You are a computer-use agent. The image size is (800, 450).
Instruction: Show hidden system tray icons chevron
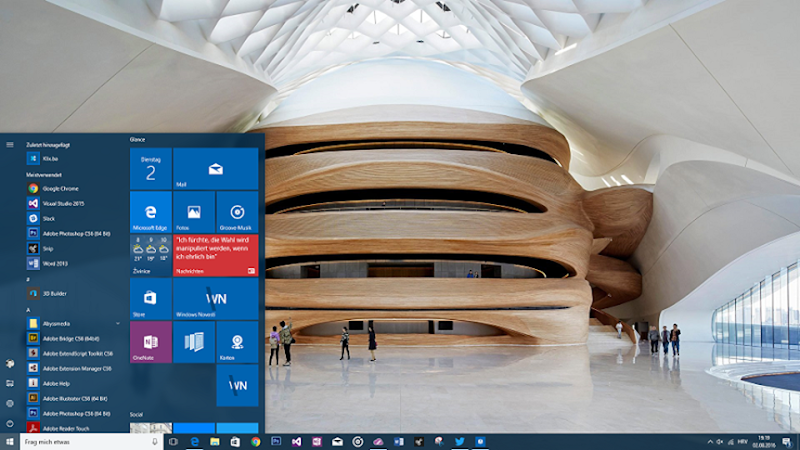point(710,442)
